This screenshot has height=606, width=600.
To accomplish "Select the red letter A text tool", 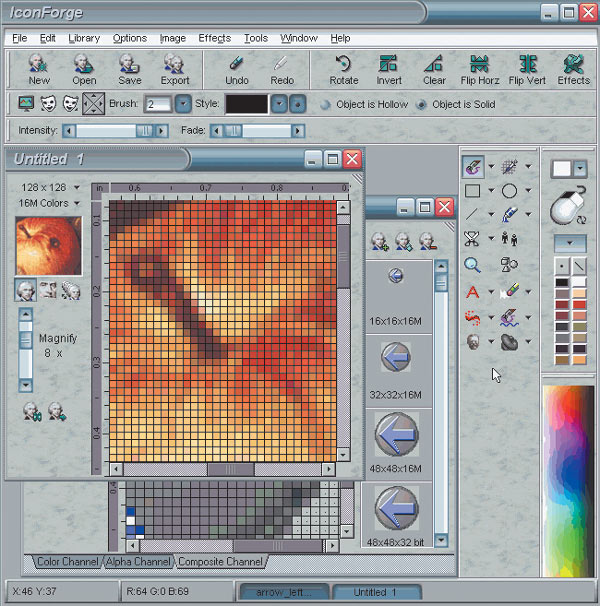I will 472,292.
